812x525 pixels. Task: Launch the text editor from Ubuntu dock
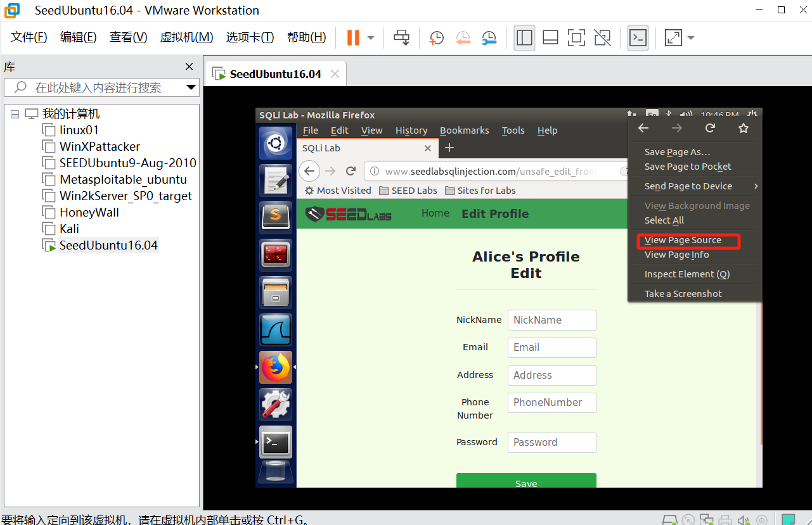click(x=275, y=179)
